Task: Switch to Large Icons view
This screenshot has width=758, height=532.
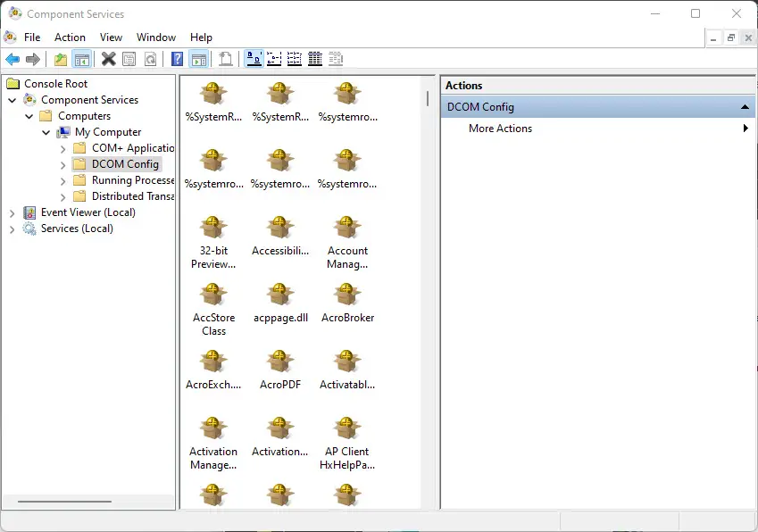Action: coord(254,60)
